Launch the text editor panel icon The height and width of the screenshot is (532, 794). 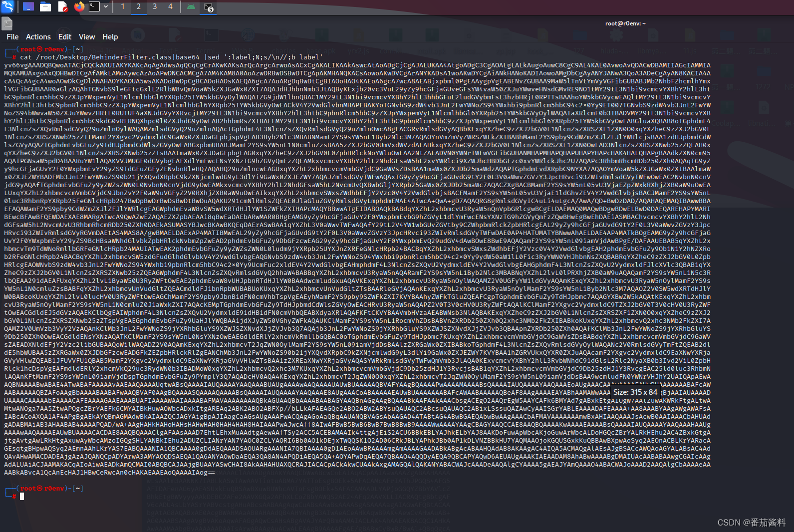click(x=62, y=6)
